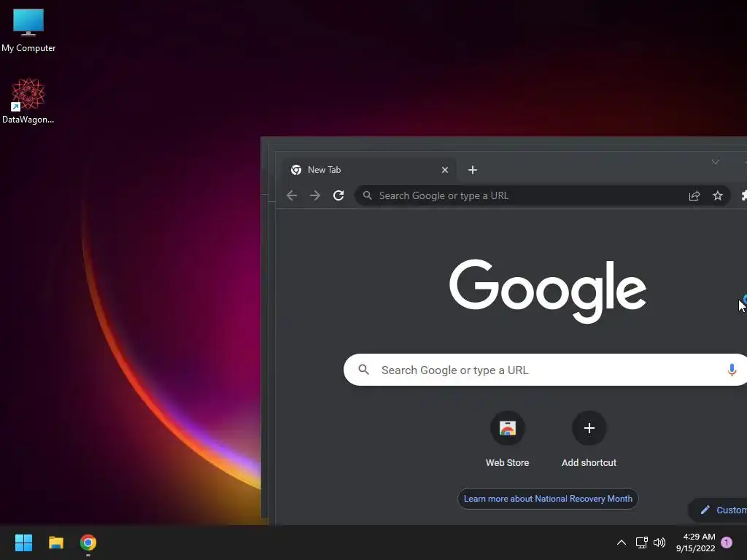The image size is (747, 560).
Task: Click the magnifier icon in Google search box
Action: point(363,370)
